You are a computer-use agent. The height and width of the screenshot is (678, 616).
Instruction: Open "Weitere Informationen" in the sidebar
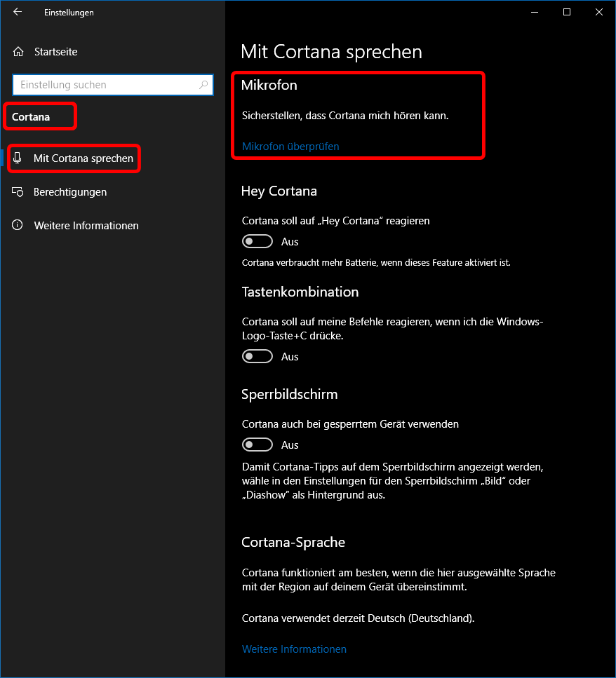coord(86,226)
